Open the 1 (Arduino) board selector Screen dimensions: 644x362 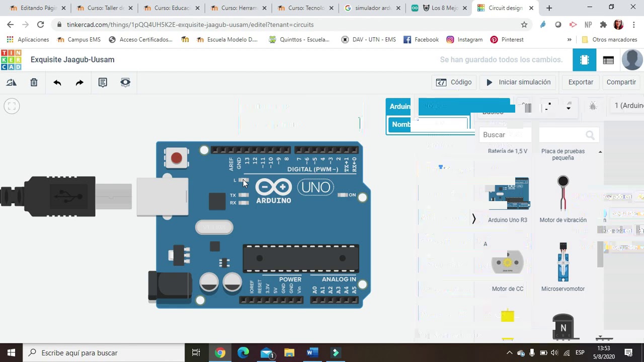(x=626, y=106)
